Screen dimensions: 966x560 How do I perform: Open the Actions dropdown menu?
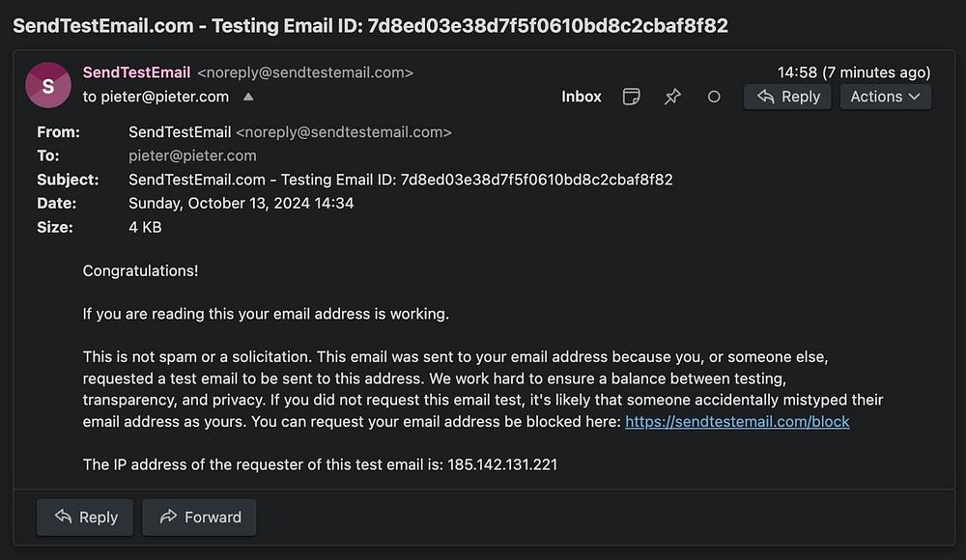pyautogui.click(x=885, y=97)
